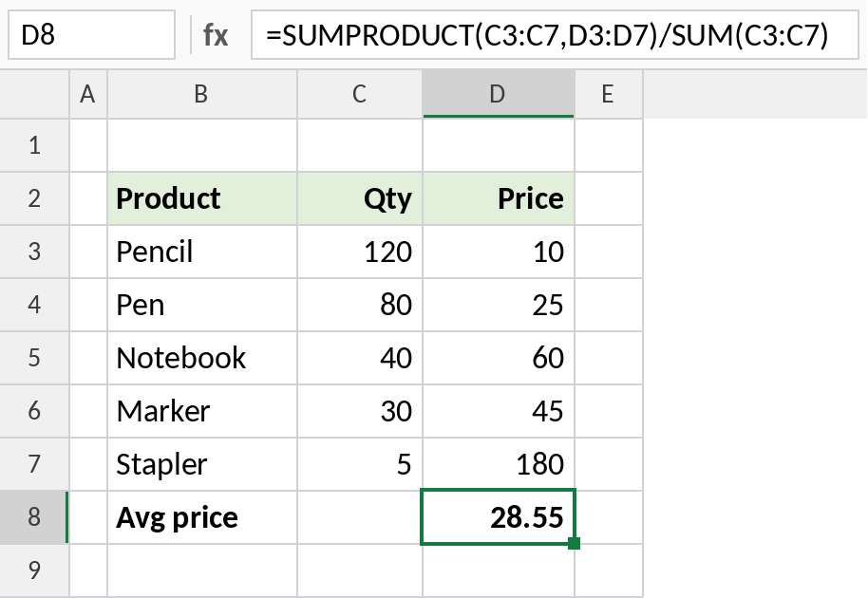
Task: Select row 7 header
Action: [34, 463]
